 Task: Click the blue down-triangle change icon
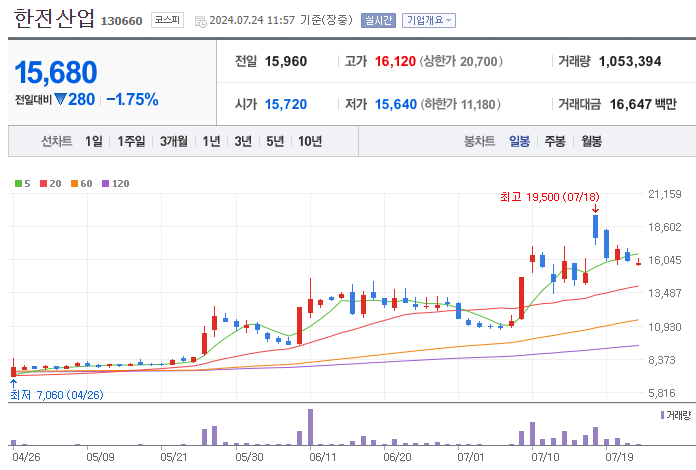60,99
